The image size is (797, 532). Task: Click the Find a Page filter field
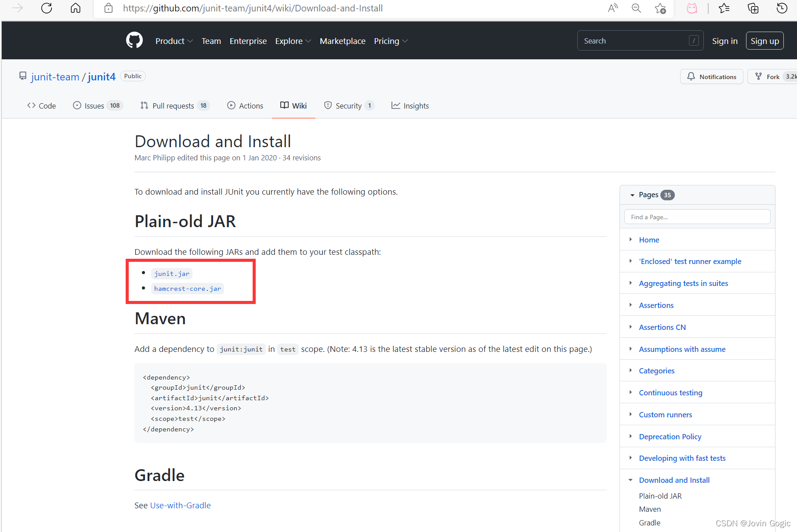(697, 217)
